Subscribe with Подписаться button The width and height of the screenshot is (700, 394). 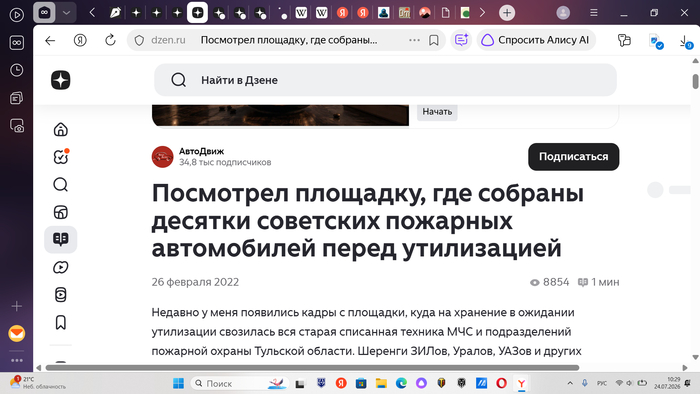pyautogui.click(x=574, y=157)
